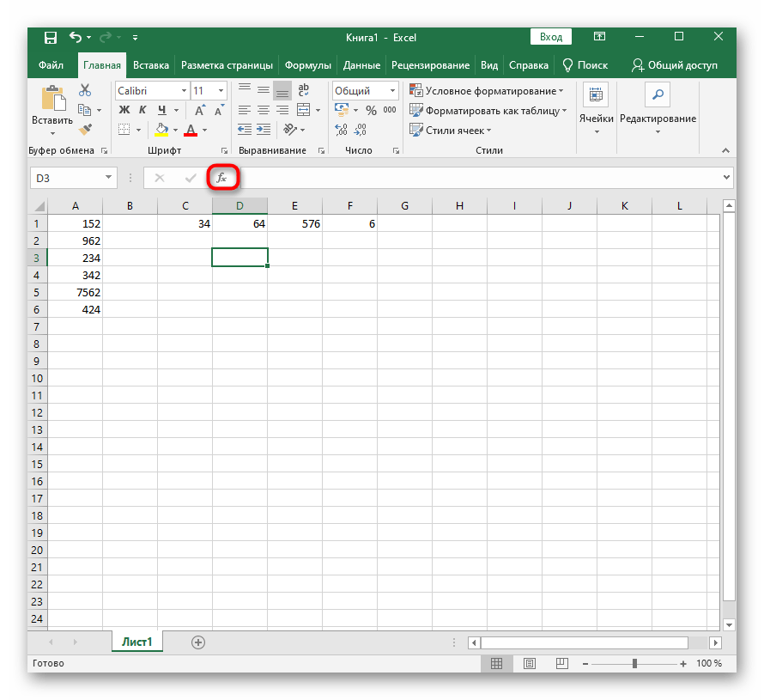
Task: Toggle middle vertical align
Action: (x=264, y=89)
